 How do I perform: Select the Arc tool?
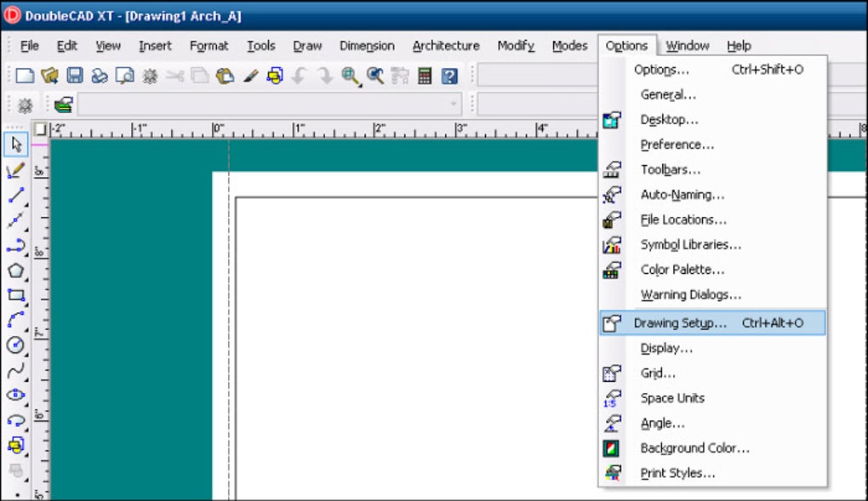point(16,320)
